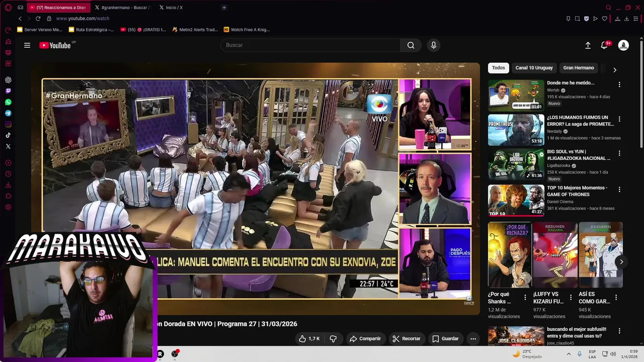644x362 pixels.
Task: Open YouTube account avatar menu
Action: tap(623, 45)
